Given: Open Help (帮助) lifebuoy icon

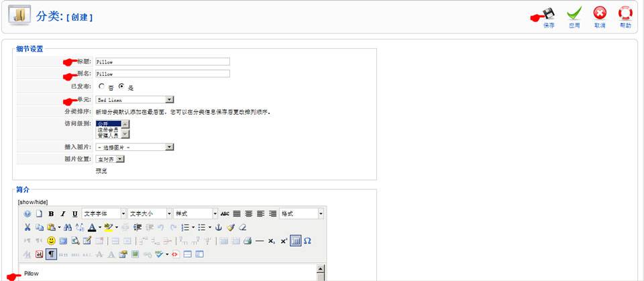Looking at the screenshot, I should [x=625, y=13].
